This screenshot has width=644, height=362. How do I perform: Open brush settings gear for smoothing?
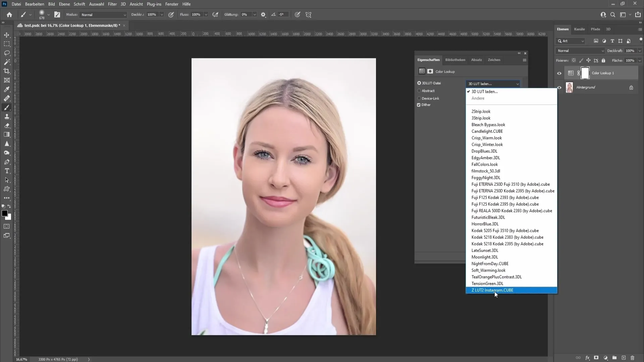coord(263,14)
